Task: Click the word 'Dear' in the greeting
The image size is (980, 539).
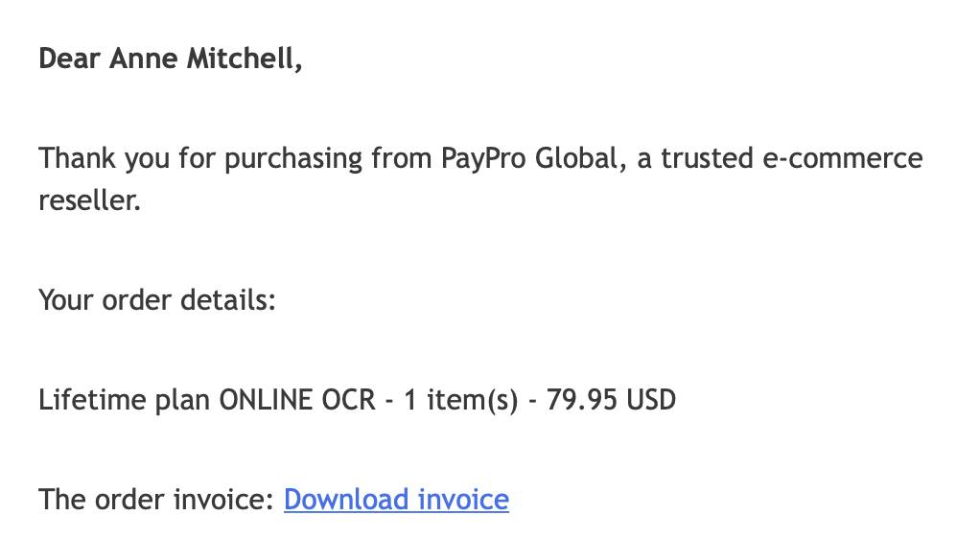Action: (70, 59)
